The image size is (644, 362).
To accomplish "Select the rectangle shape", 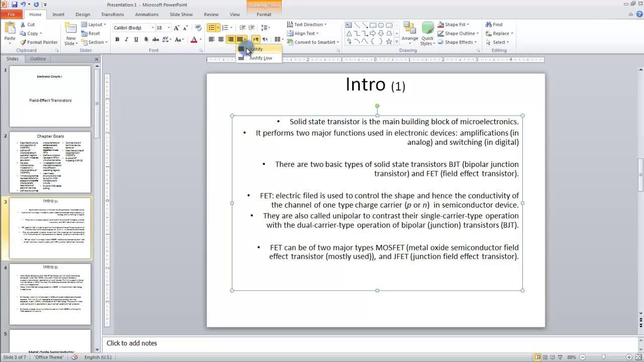I will (373, 25).
